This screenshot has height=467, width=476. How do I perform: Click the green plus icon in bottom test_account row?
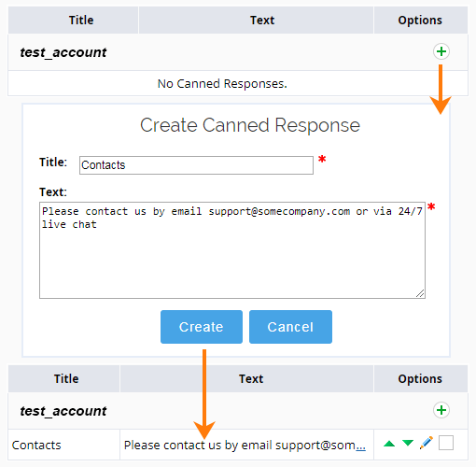(x=441, y=410)
